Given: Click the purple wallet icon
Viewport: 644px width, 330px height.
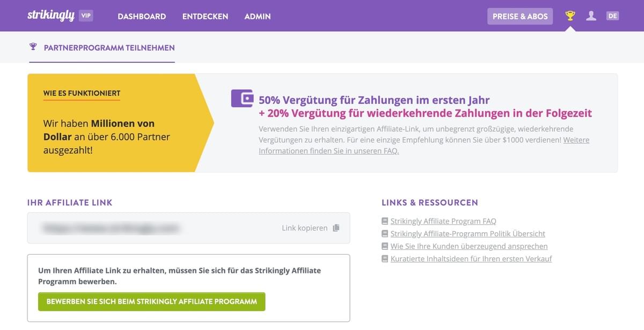Looking at the screenshot, I should pyautogui.click(x=242, y=98).
